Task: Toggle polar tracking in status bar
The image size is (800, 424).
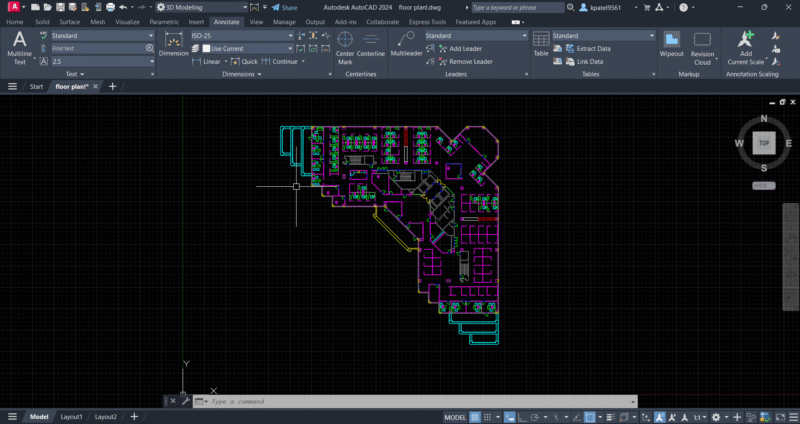Action: click(x=535, y=417)
